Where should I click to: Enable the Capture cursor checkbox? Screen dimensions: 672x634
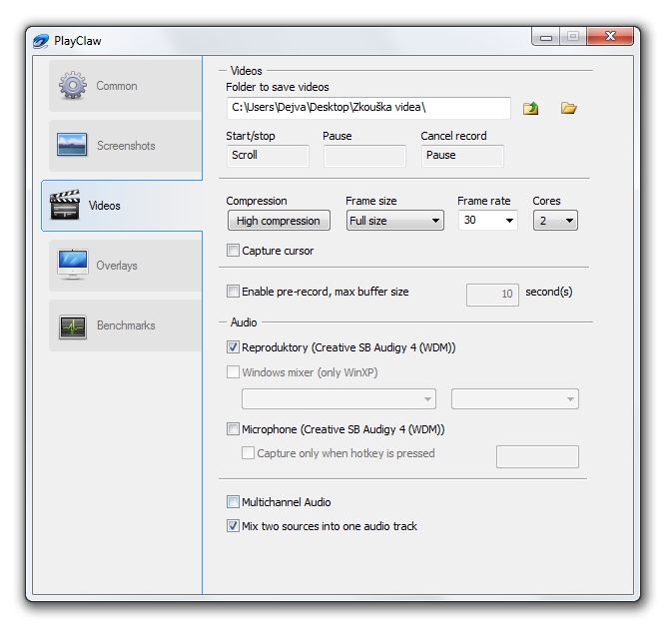233,251
